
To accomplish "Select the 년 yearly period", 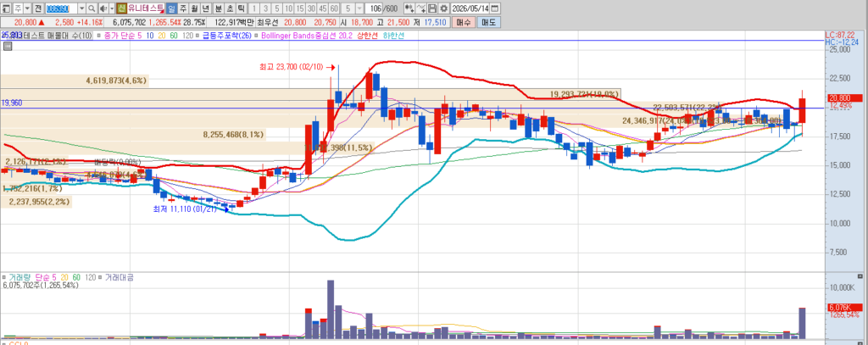I will tap(205, 8).
